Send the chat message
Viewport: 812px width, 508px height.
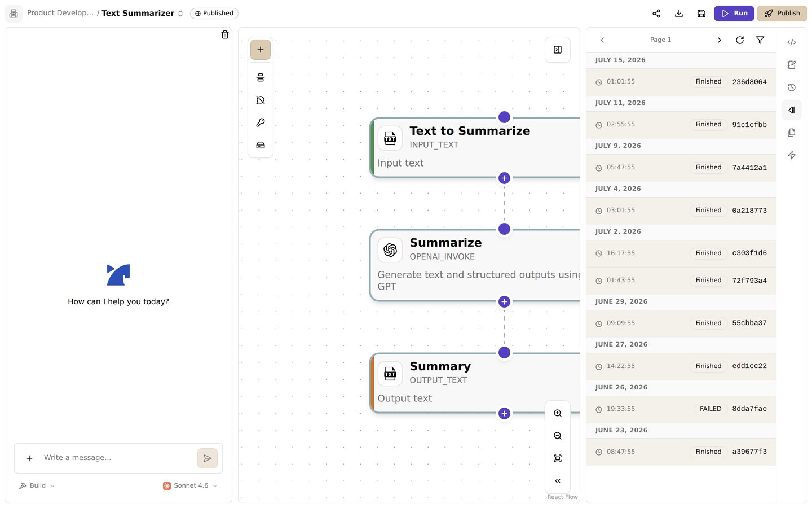click(208, 458)
